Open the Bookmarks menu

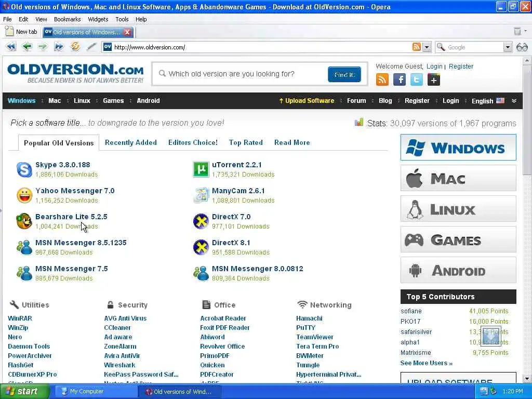click(67, 19)
